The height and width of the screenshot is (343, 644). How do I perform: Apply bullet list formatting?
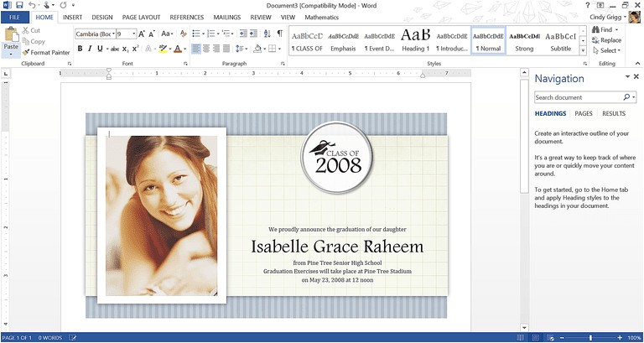point(195,34)
